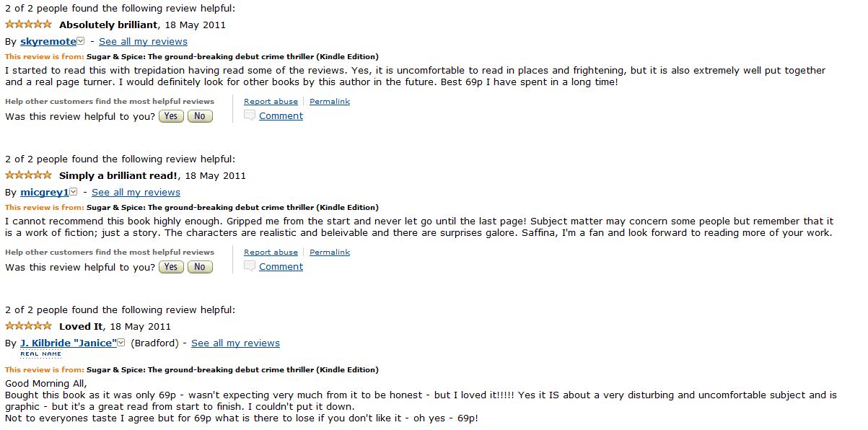Click the star rating next to Loved It

[x=28, y=326]
